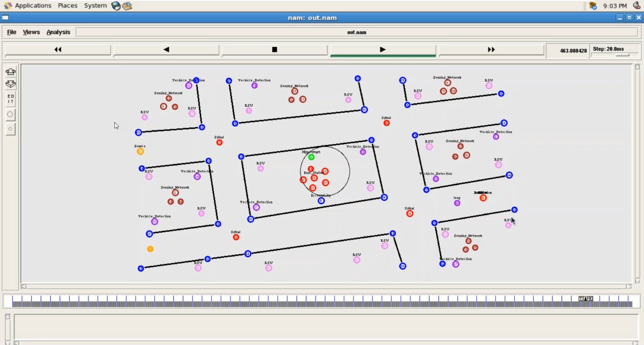Select the small circle tool
Image resolution: width=644 pixels, height=345 pixels.
point(10,128)
